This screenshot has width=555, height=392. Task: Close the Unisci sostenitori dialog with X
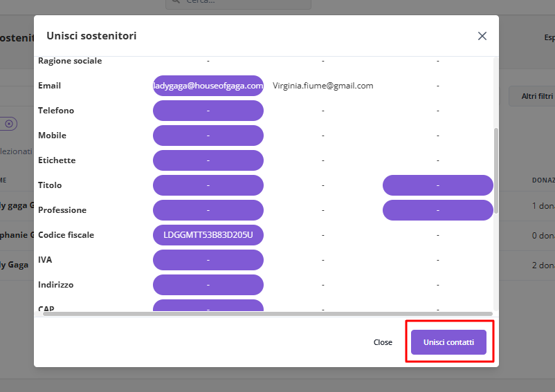[482, 36]
